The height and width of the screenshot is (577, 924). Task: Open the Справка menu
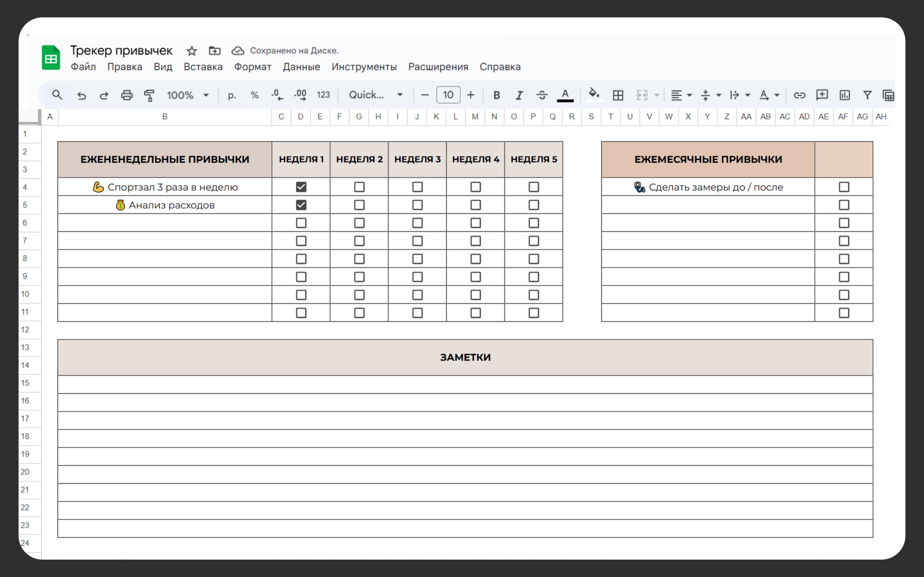(500, 67)
